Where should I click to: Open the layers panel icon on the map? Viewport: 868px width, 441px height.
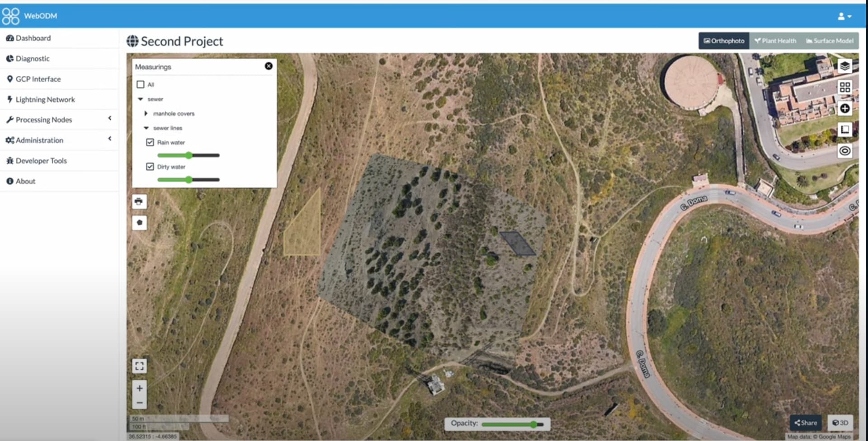845,66
